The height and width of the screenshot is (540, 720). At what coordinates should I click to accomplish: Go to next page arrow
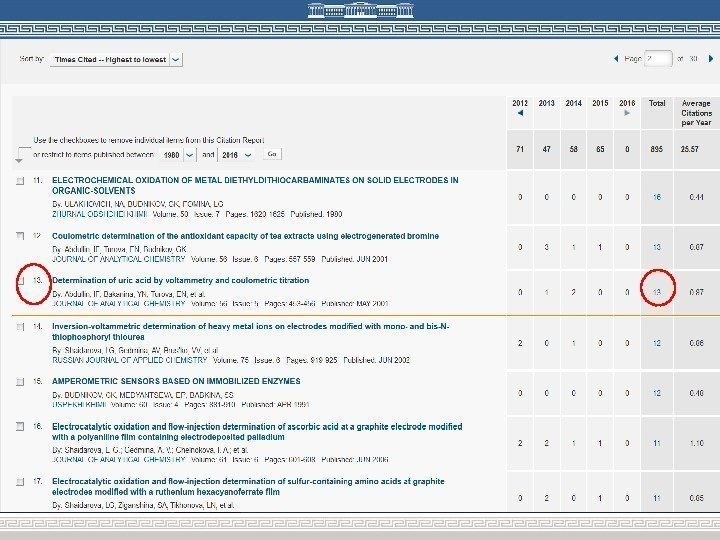pyautogui.click(x=711, y=59)
